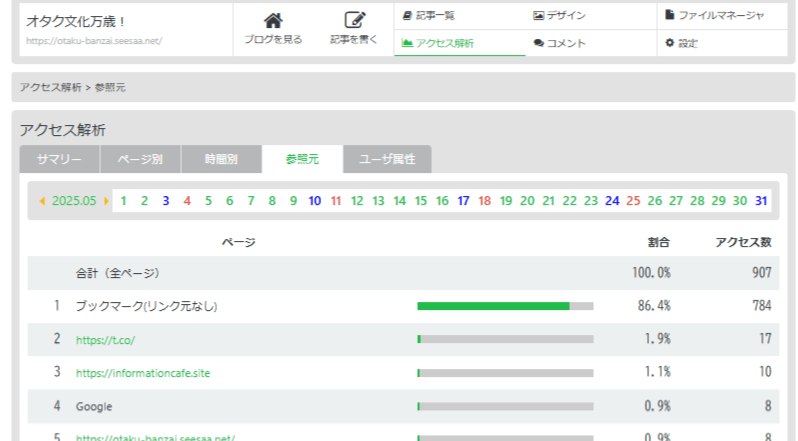
Task: Click the bookmark 86.4% progress bar
Action: 505,306
